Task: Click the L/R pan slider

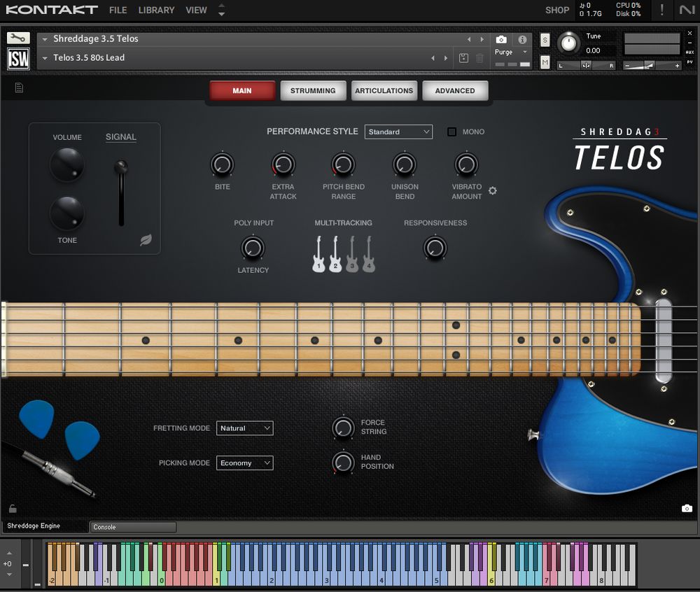Action: pos(586,66)
